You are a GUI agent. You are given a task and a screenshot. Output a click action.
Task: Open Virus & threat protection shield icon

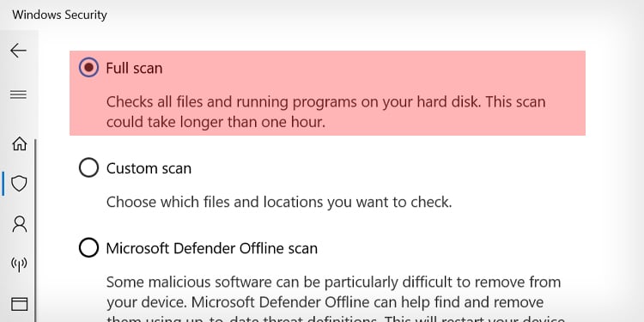point(19,184)
